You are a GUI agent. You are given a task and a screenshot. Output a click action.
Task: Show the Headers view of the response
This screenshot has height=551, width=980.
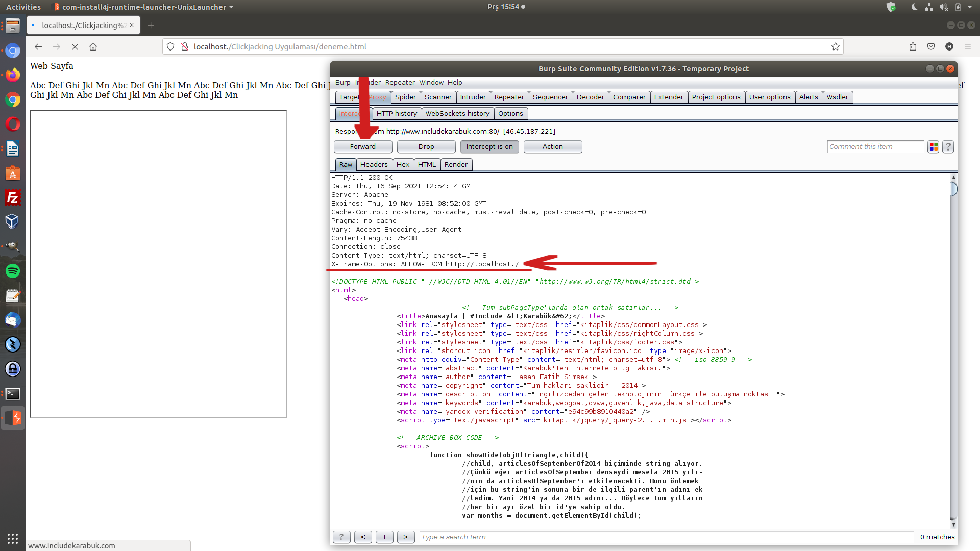(374, 165)
